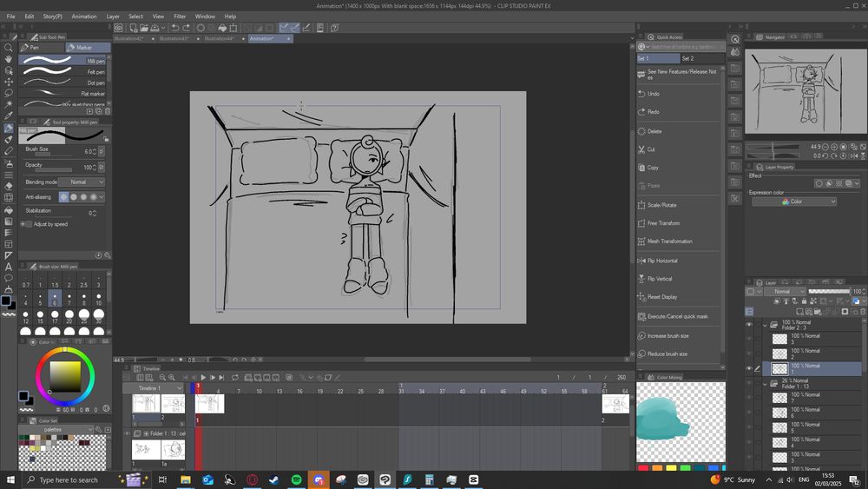The image size is (868, 489).
Task: Click Reset Display in Quick Access
Action: [680, 297]
